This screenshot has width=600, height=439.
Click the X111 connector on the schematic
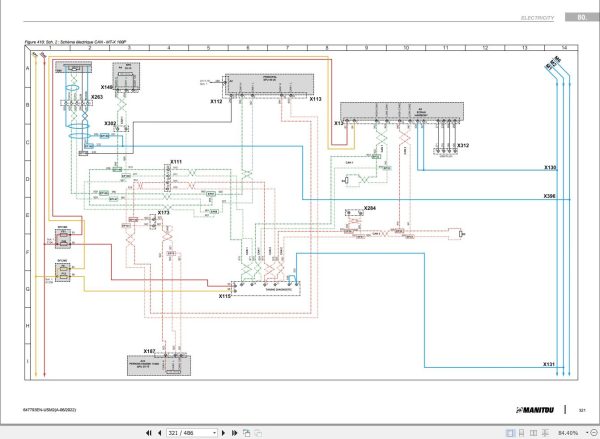click(x=176, y=162)
